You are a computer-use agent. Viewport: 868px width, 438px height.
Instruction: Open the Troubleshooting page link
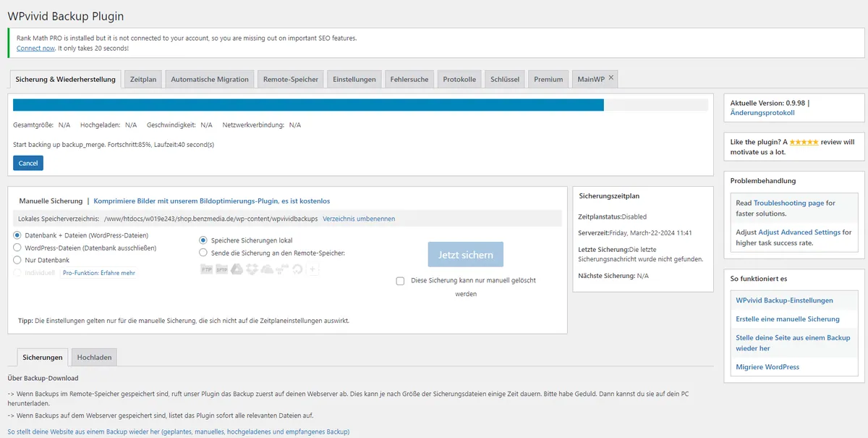[x=788, y=203]
